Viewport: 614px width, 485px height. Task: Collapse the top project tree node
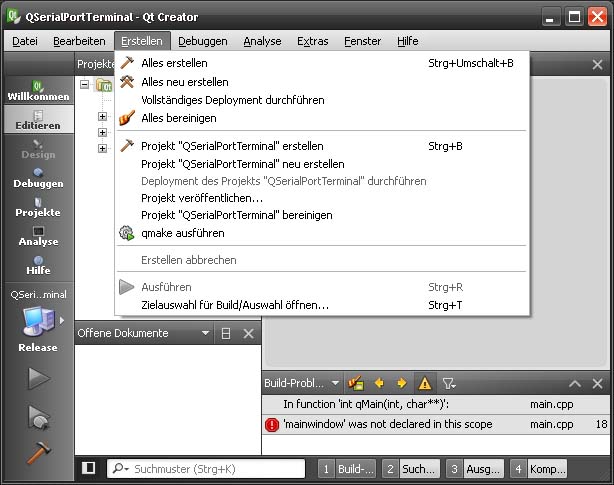[84, 86]
